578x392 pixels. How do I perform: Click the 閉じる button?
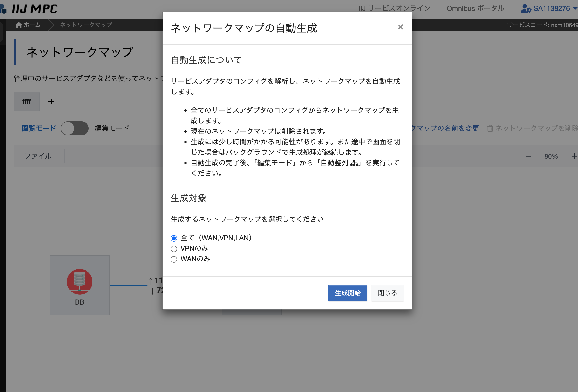[387, 293]
